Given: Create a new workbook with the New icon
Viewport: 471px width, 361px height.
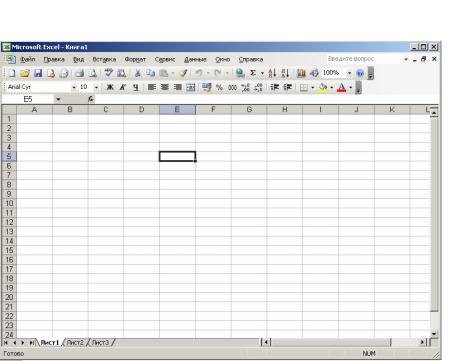Looking at the screenshot, I should [x=12, y=73].
